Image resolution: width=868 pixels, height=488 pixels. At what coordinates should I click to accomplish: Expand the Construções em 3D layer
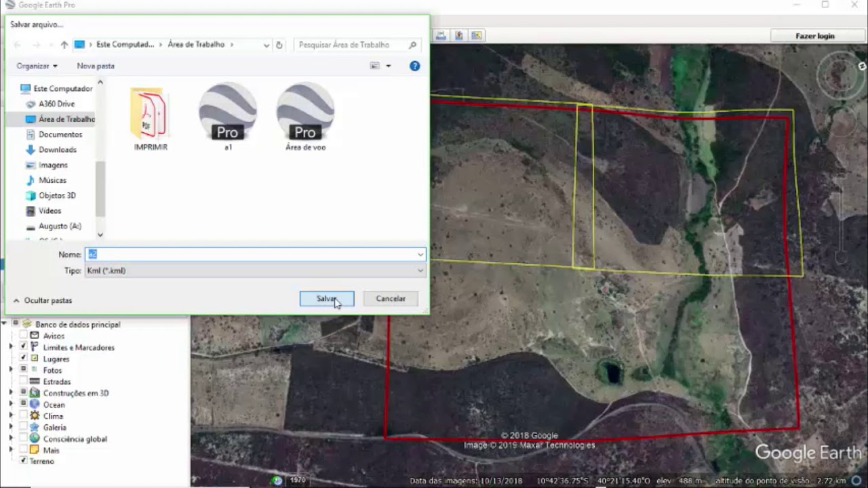[x=11, y=392]
